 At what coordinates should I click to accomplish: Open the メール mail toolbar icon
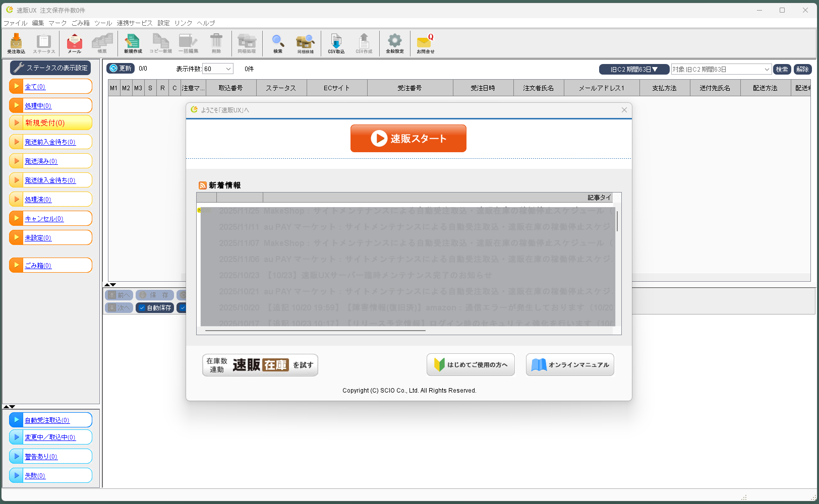pos(75,43)
